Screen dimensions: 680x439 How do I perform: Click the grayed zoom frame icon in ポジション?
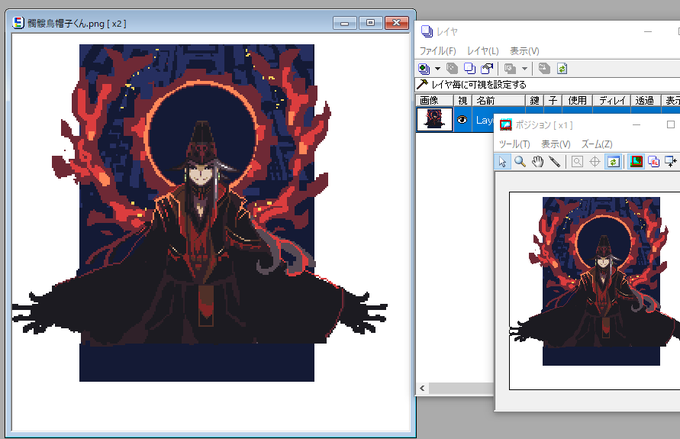pyautogui.click(x=577, y=162)
